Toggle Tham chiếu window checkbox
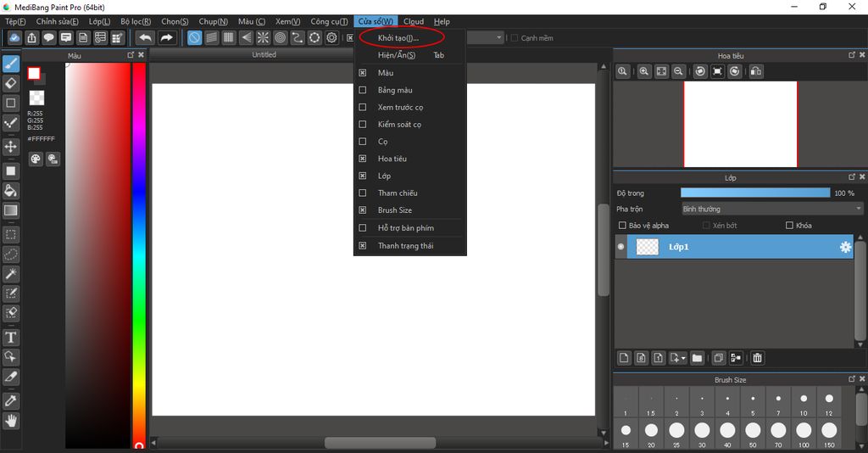Screen dimensions: 868x453 pos(363,193)
